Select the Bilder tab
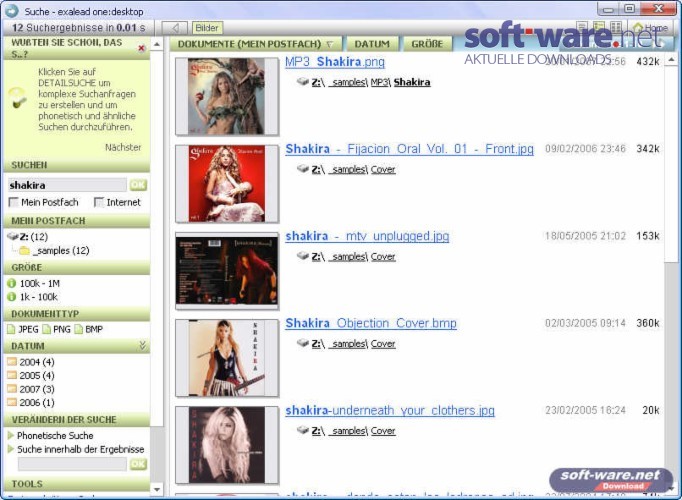This screenshot has width=682, height=500. (x=207, y=28)
